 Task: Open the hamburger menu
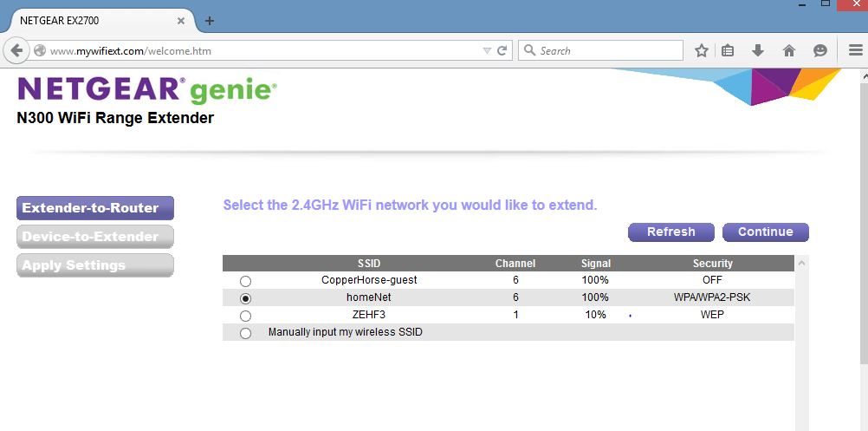pyautogui.click(x=855, y=51)
